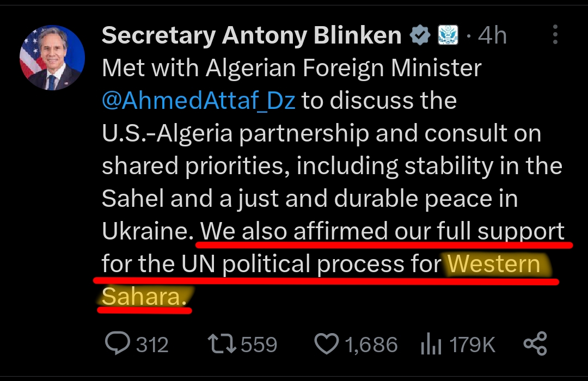The height and width of the screenshot is (381, 588).
Task: Click the tweet text line mentioning Ukraine
Action: tap(147, 232)
